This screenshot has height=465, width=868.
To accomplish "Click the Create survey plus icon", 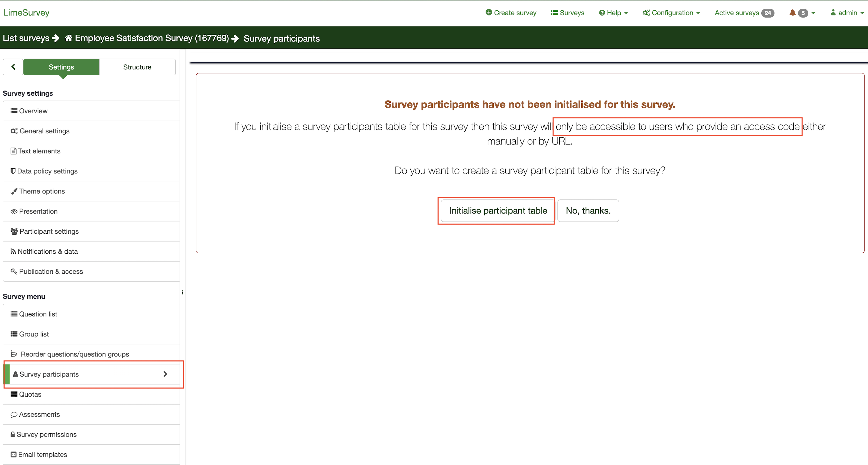I will pos(489,12).
